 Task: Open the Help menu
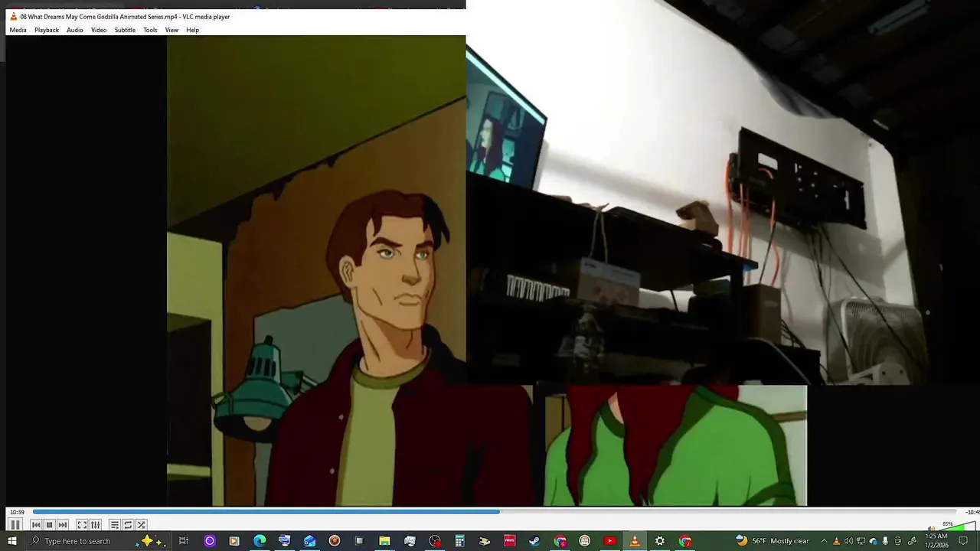[x=192, y=30]
